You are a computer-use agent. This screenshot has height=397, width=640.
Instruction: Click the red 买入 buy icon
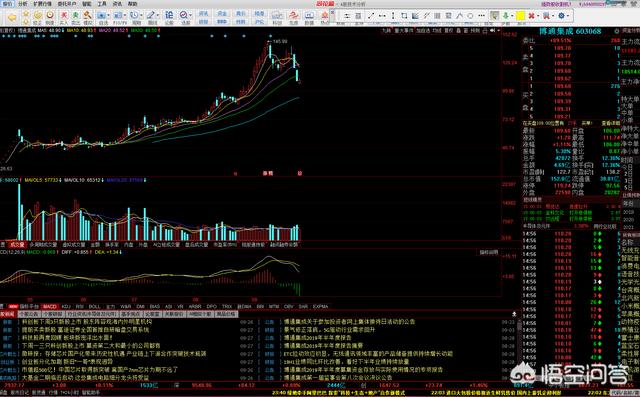pos(64,16)
